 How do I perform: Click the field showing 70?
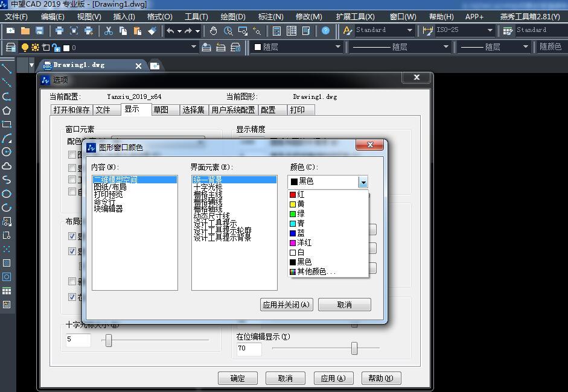249,349
